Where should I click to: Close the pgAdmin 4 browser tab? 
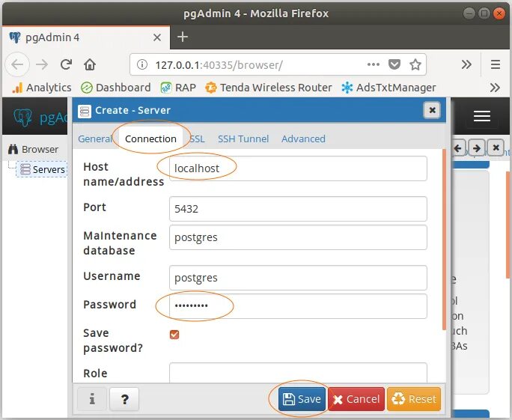[157, 37]
